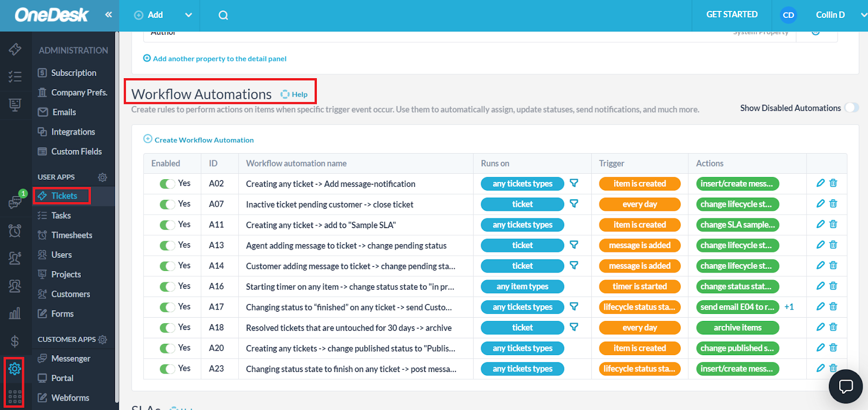The image size is (868, 410).
Task: Open the live chat bubble widget
Action: coord(846,386)
